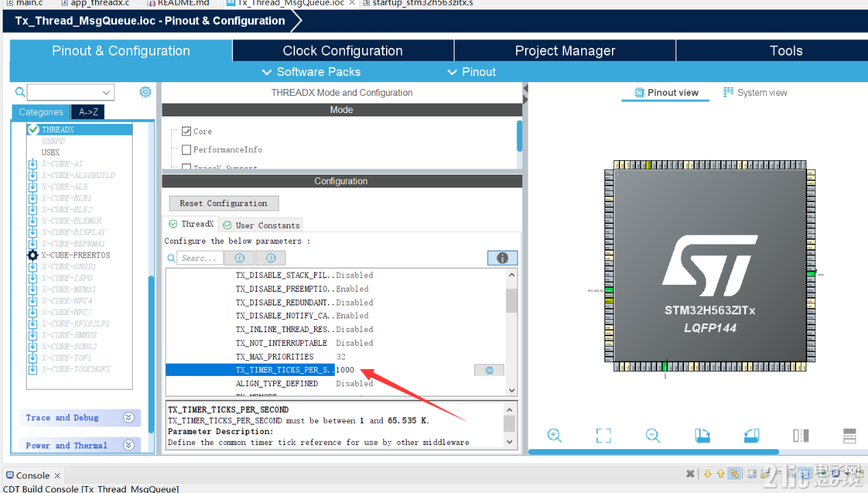Click magnifier icon in parameter search

[x=171, y=258]
